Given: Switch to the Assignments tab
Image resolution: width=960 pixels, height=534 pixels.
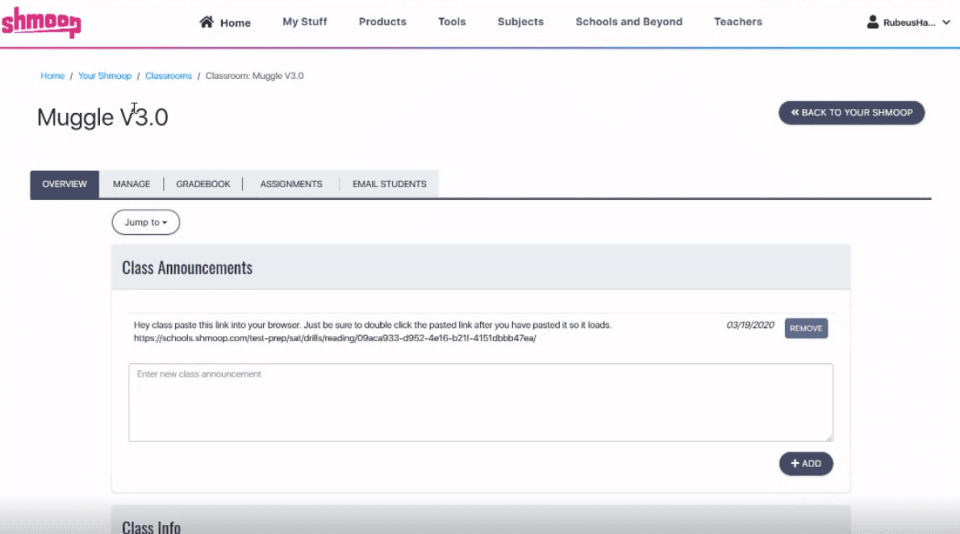Looking at the screenshot, I should [x=291, y=184].
